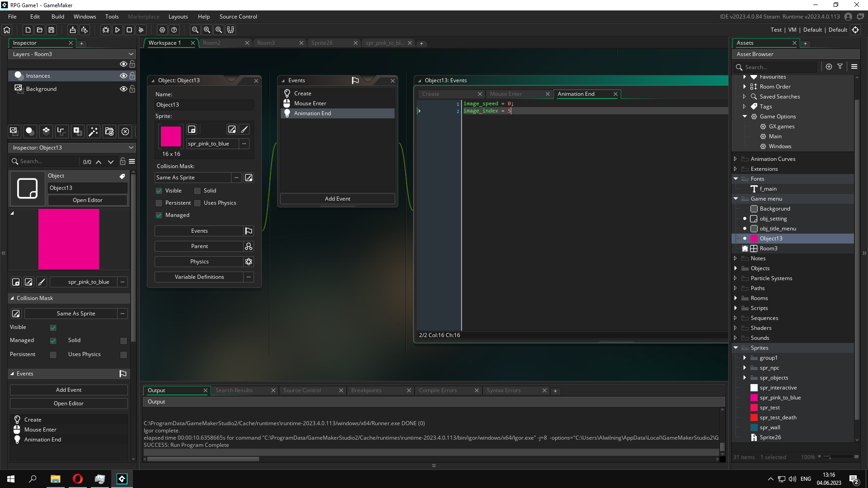Uncheck Visible checkbox in Object13 window
Image resolution: width=868 pixels, height=488 pixels.
pyautogui.click(x=159, y=191)
